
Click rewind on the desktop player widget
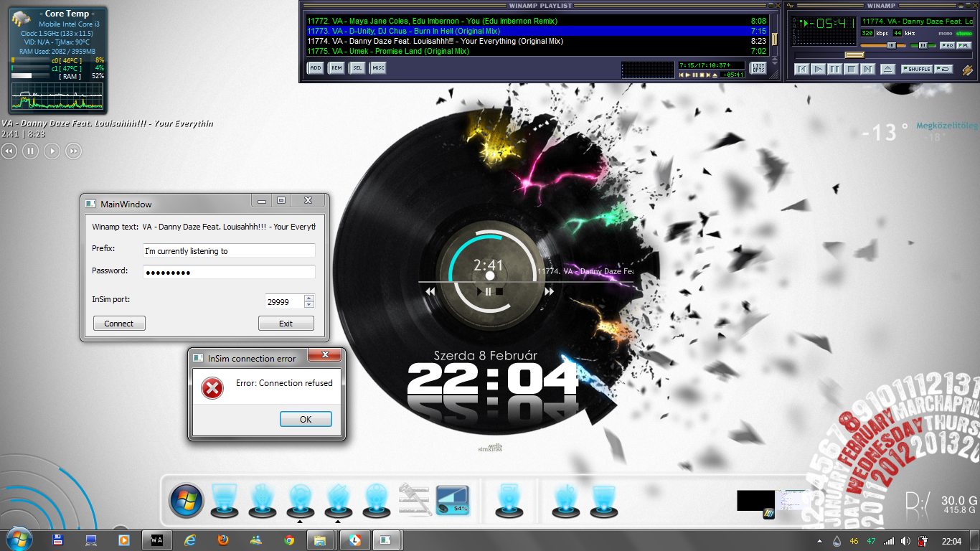(x=9, y=151)
